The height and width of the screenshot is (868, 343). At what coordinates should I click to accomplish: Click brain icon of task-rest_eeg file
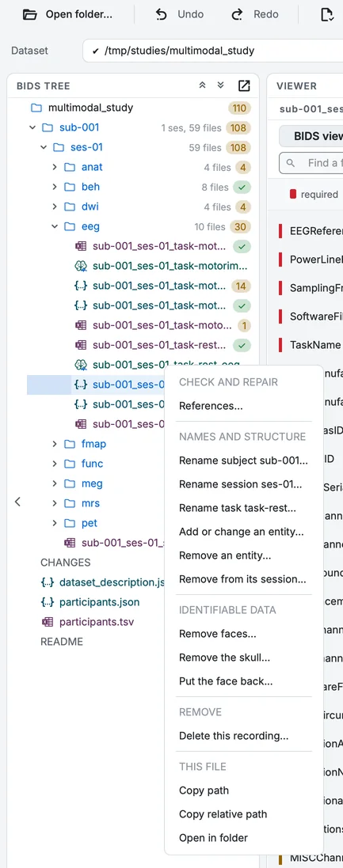tap(80, 365)
